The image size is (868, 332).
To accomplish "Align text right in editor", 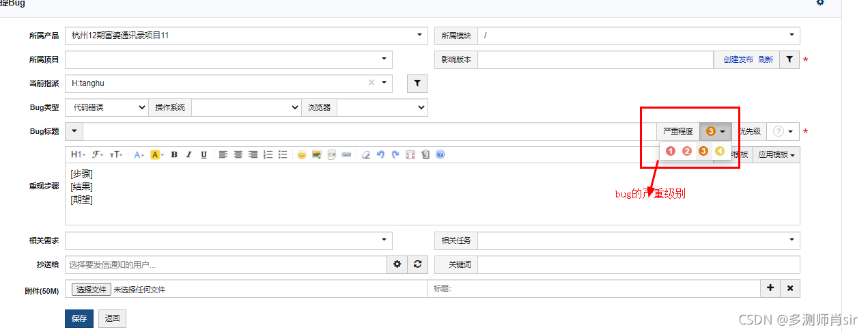I will (253, 154).
